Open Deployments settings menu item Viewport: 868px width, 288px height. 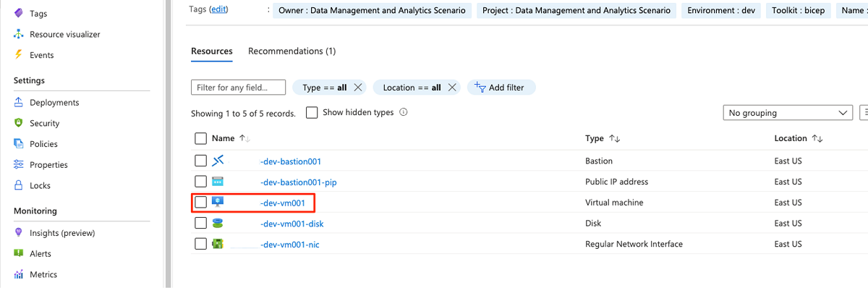[x=54, y=103]
